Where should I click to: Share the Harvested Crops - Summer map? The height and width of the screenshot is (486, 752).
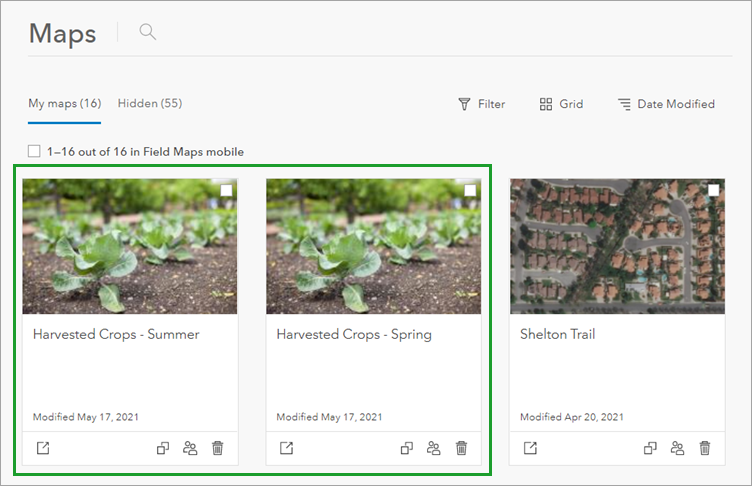(190, 448)
